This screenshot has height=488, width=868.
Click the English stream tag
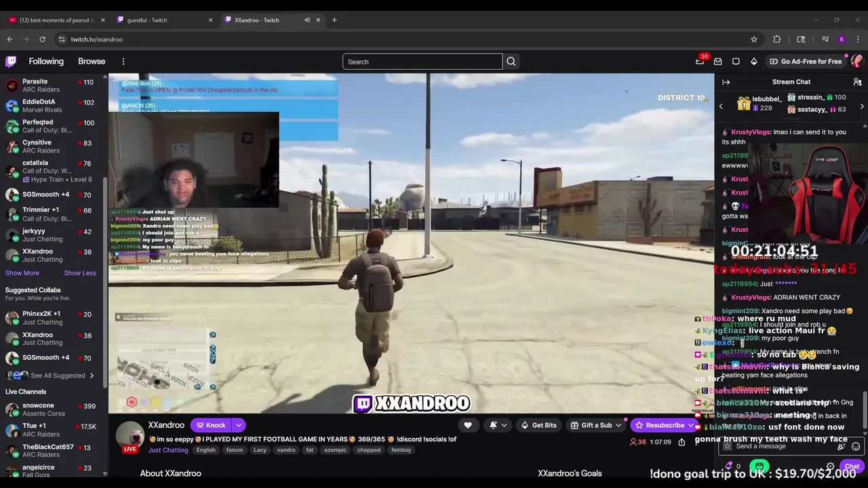point(206,450)
